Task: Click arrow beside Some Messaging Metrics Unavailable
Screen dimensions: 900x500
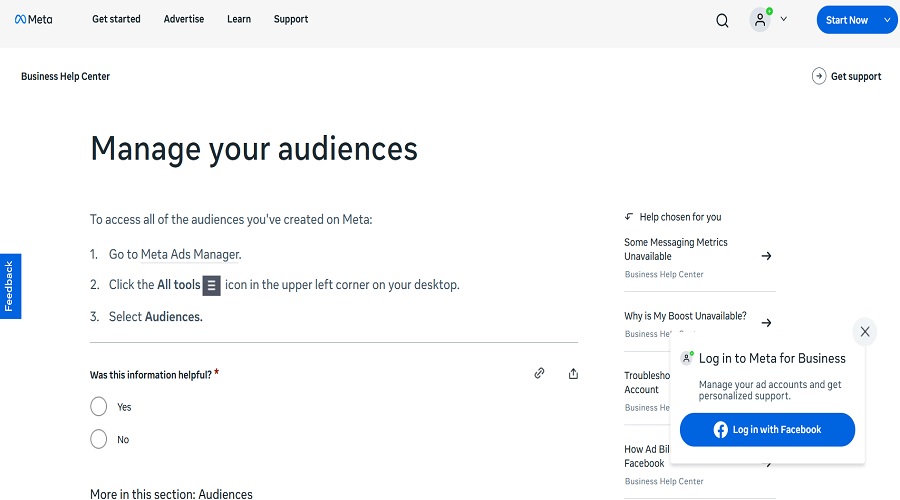Action: click(x=766, y=256)
